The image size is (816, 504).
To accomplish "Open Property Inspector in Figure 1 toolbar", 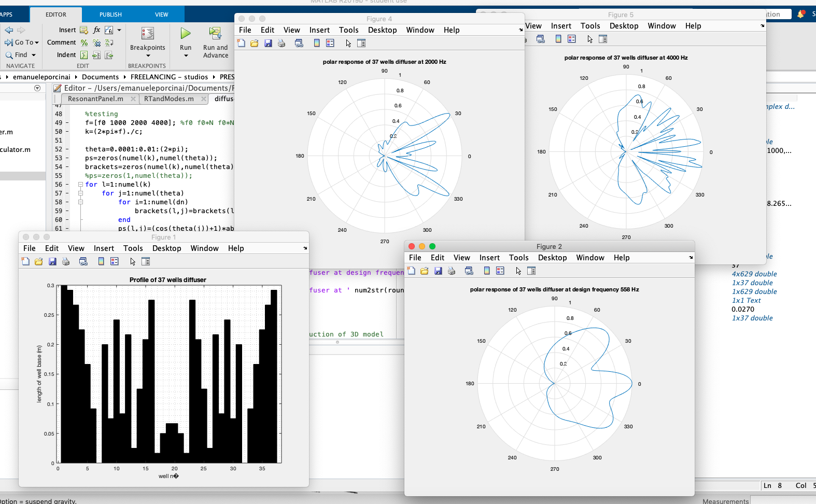I will point(146,262).
